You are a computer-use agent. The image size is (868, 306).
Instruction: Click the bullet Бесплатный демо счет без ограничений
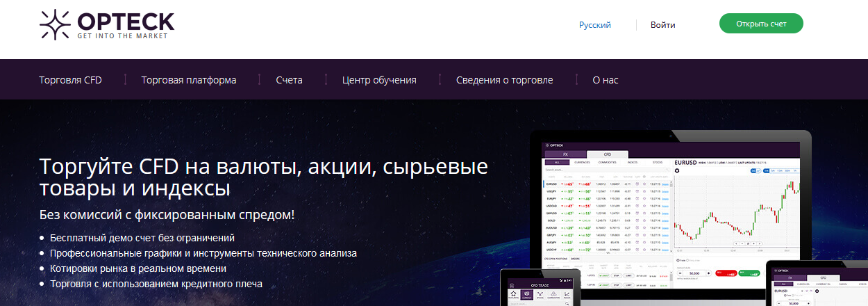142,238
